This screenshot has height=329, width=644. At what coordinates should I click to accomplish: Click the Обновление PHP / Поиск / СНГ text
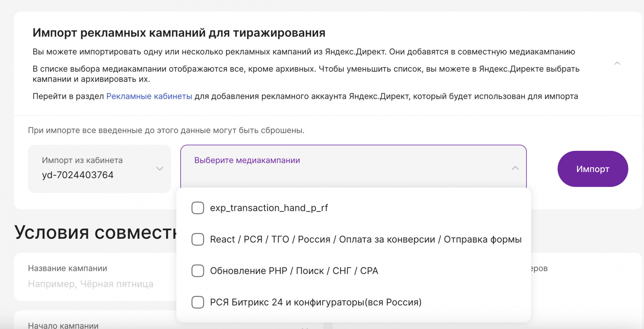294,271
